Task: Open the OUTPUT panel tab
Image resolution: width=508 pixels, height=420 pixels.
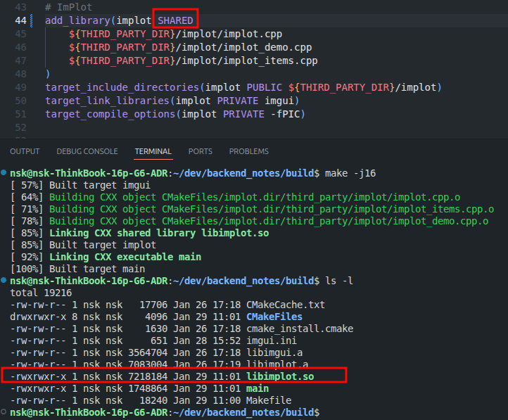Action: 25,151
